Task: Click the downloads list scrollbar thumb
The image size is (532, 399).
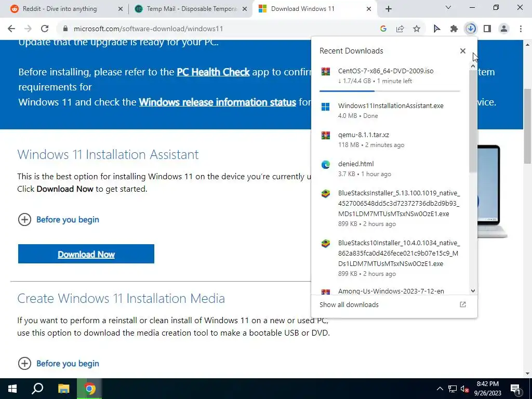Action: pos(473,121)
